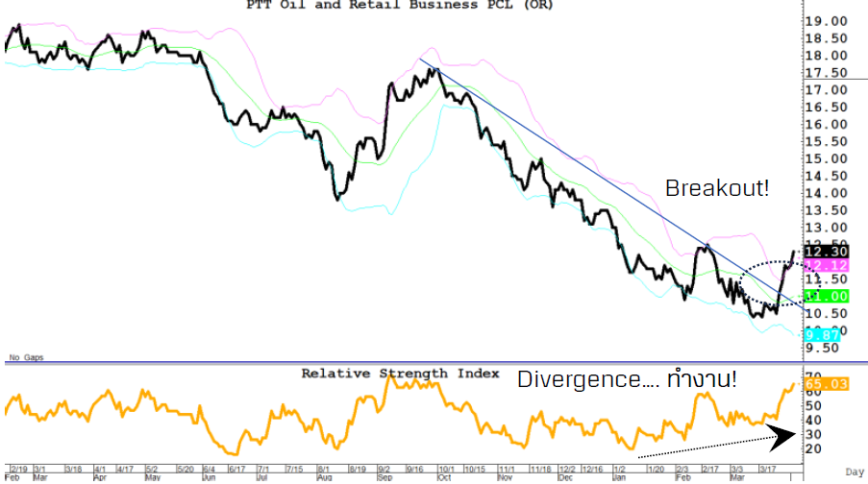This screenshot has width=868, height=484.
Task: Click the 18.50 price axis value
Action: (826, 38)
